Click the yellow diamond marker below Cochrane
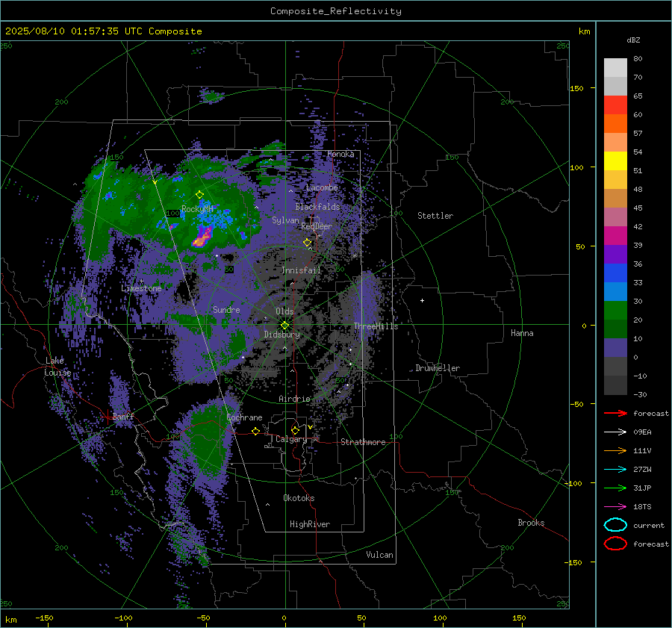672x628 pixels. point(256,431)
